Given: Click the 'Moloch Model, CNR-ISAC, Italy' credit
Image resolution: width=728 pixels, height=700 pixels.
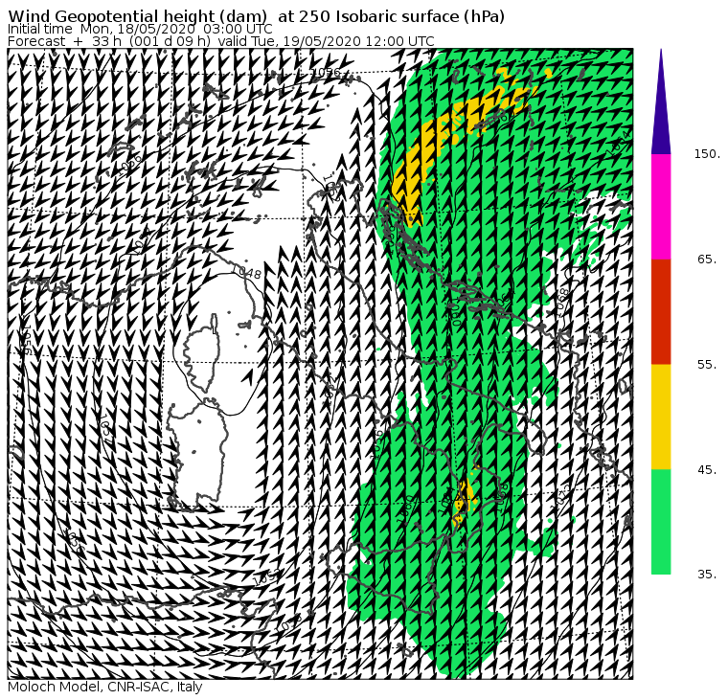Looking at the screenshot, I should [105, 687].
